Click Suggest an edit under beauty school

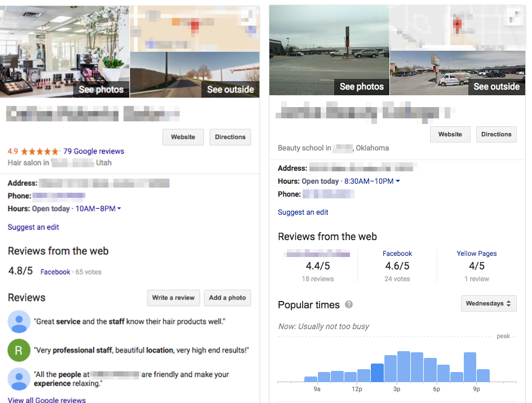click(x=303, y=212)
